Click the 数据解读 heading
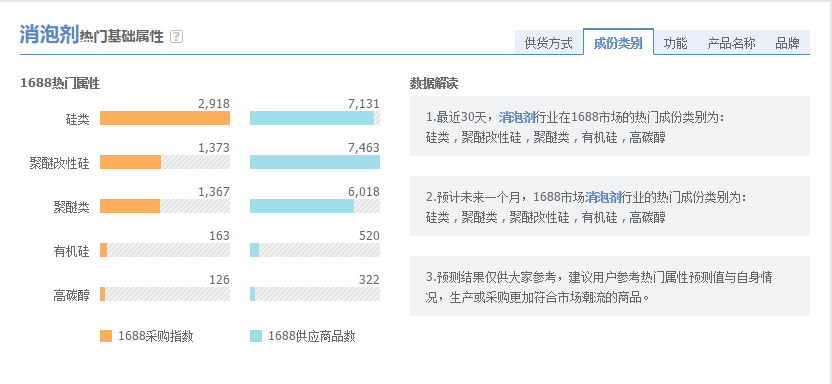The height and width of the screenshot is (384, 832). [434, 83]
